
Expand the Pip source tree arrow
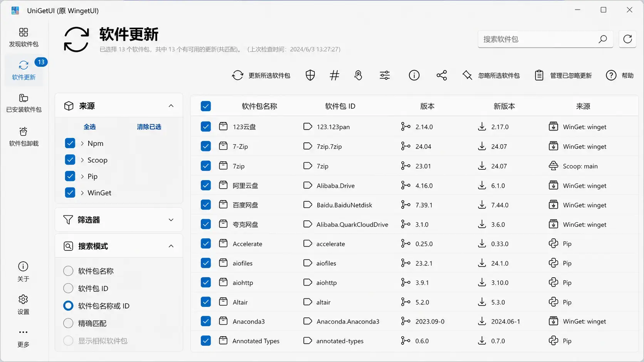coord(82,176)
